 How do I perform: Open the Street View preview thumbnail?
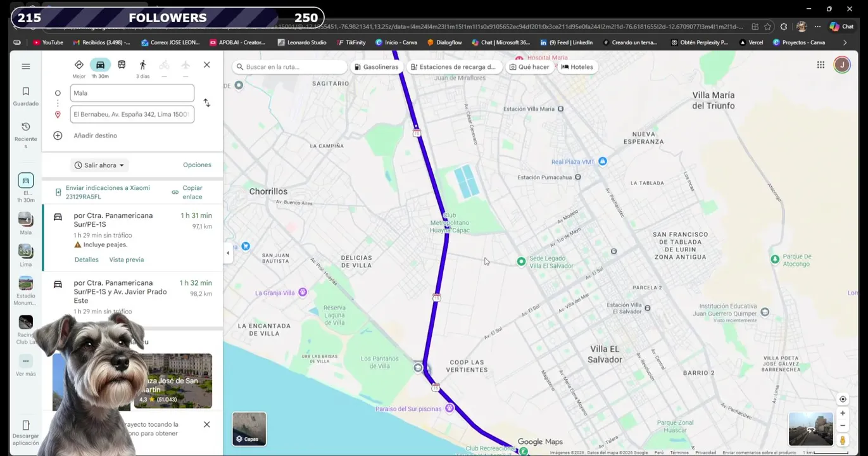pos(810,429)
